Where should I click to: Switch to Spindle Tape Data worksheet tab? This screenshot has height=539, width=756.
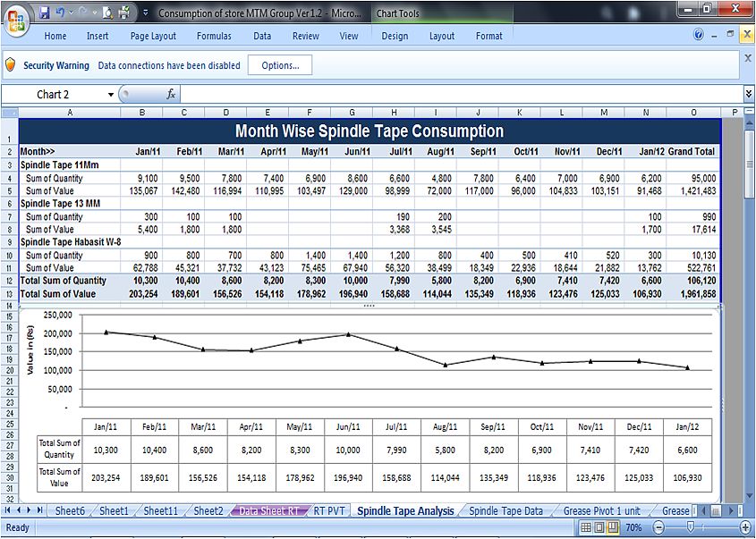[505, 510]
